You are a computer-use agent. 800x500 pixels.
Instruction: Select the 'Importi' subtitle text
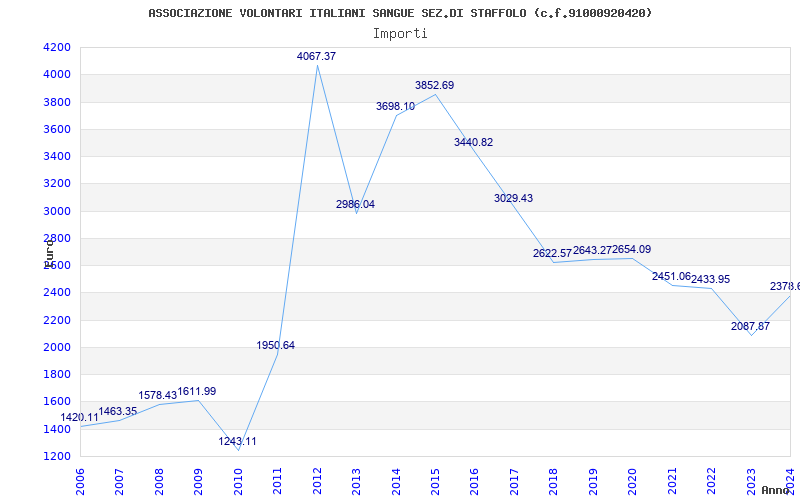[x=400, y=34]
